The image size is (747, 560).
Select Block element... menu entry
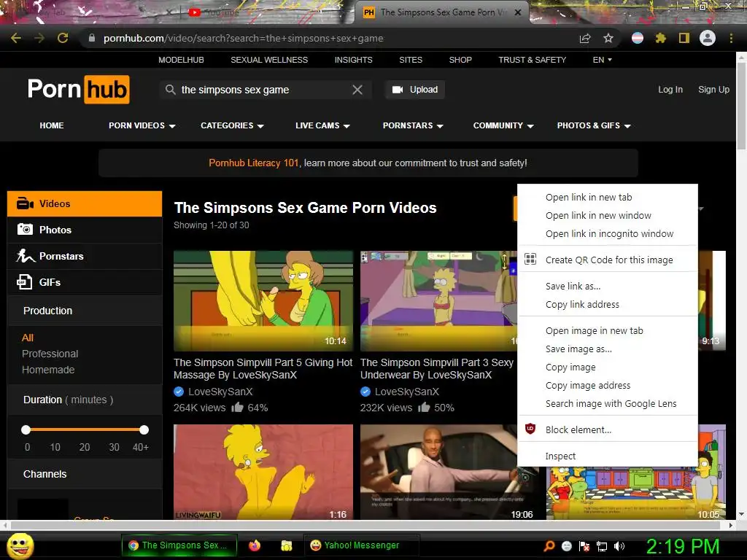(608, 429)
